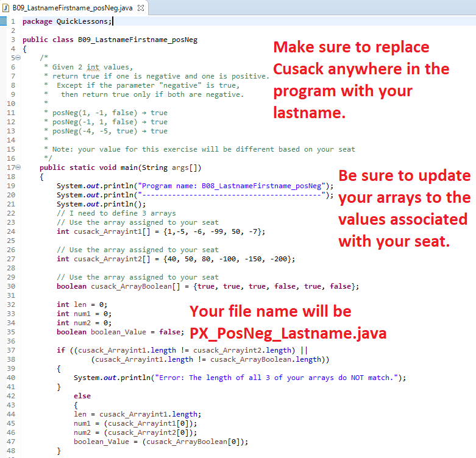Click the public static void main signature

point(120,167)
